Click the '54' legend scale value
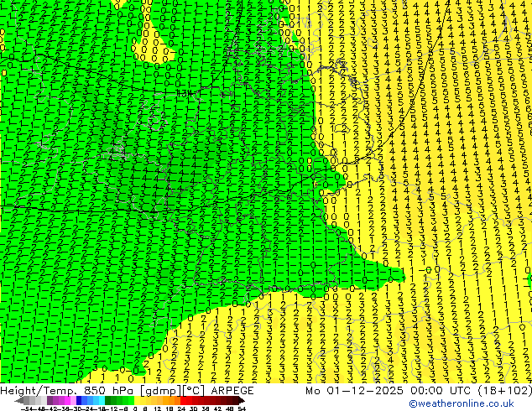The width and height of the screenshot is (532, 411). click(x=242, y=408)
